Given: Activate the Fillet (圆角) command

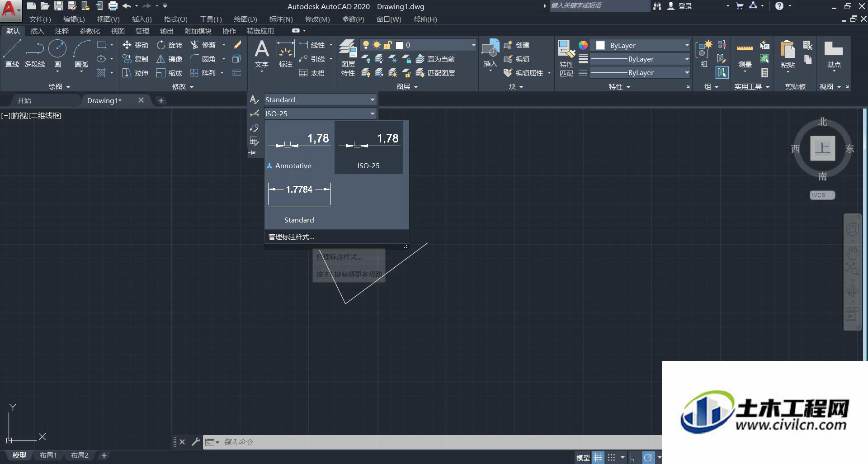Looking at the screenshot, I should tap(203, 59).
